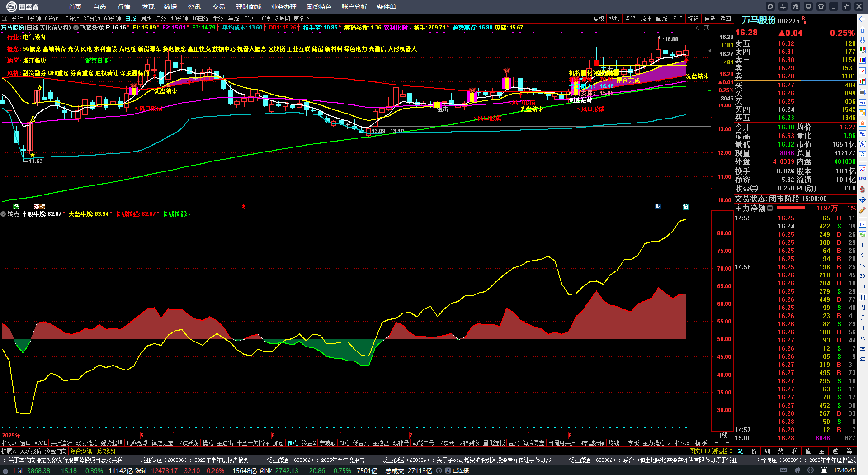Open the settings sliders icon in title bar

(783, 6)
